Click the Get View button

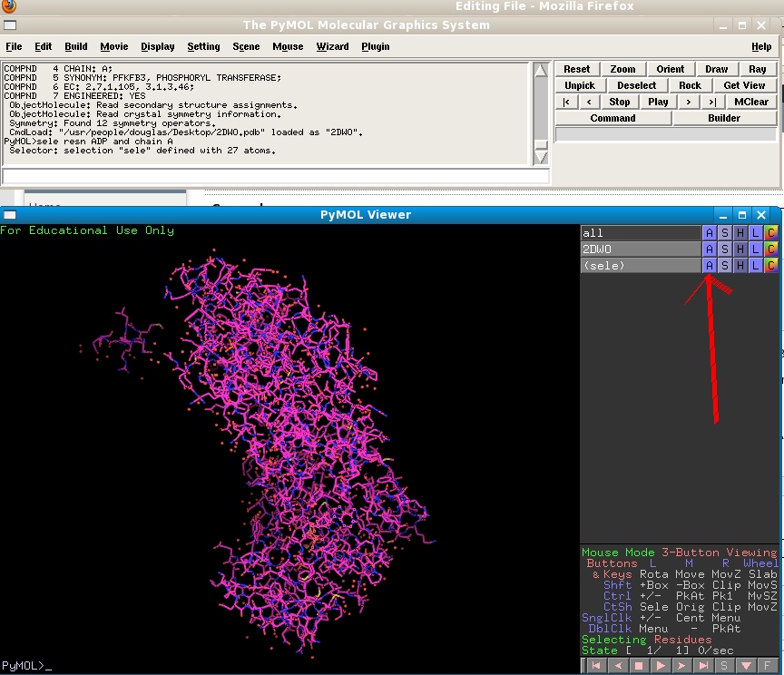744,85
